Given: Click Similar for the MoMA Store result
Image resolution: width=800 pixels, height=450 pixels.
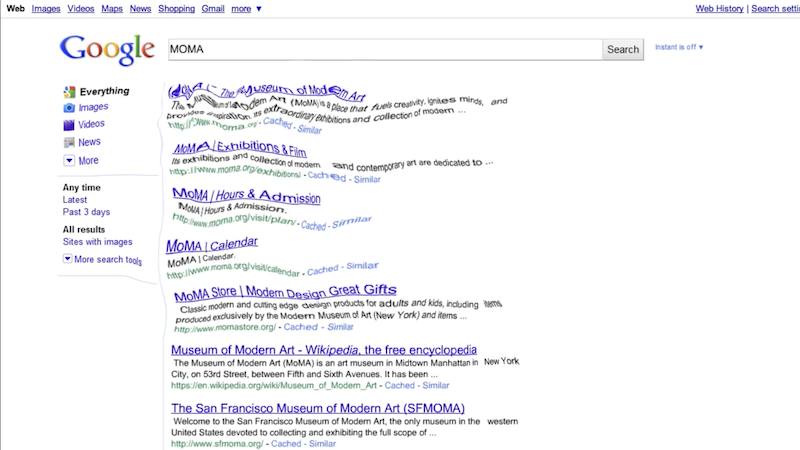Looking at the screenshot, I should [340, 327].
